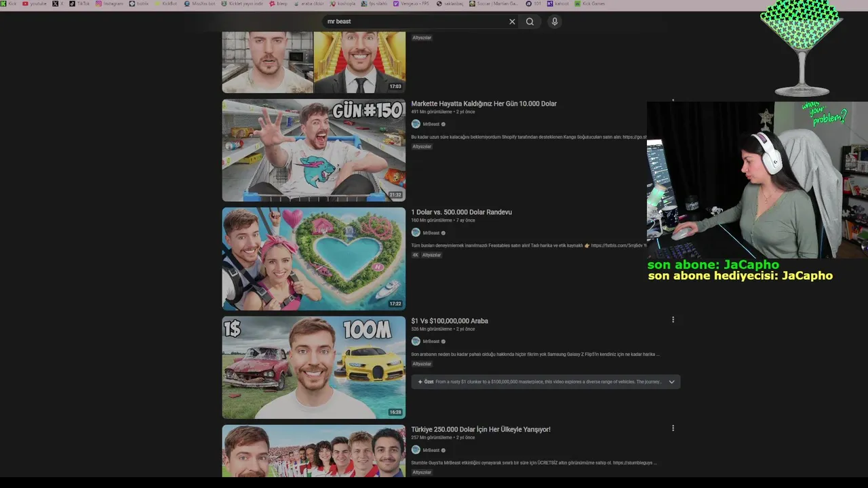The height and width of the screenshot is (488, 868).
Task: Open the TikTok bookmark
Action: coord(79,3)
